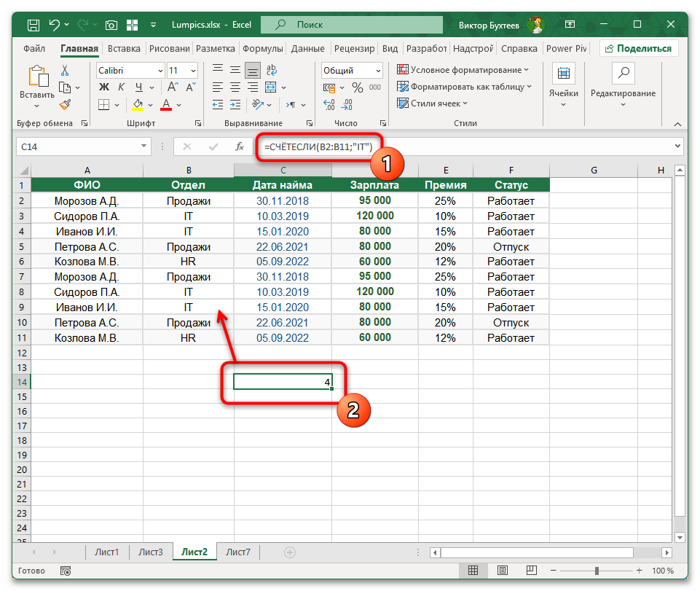700x591 pixels.
Task: Zoom in with plus button
Action: coord(640,571)
